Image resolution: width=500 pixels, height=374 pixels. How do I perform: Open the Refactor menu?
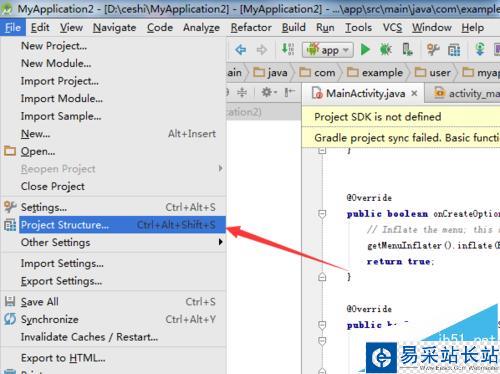pos(251,27)
